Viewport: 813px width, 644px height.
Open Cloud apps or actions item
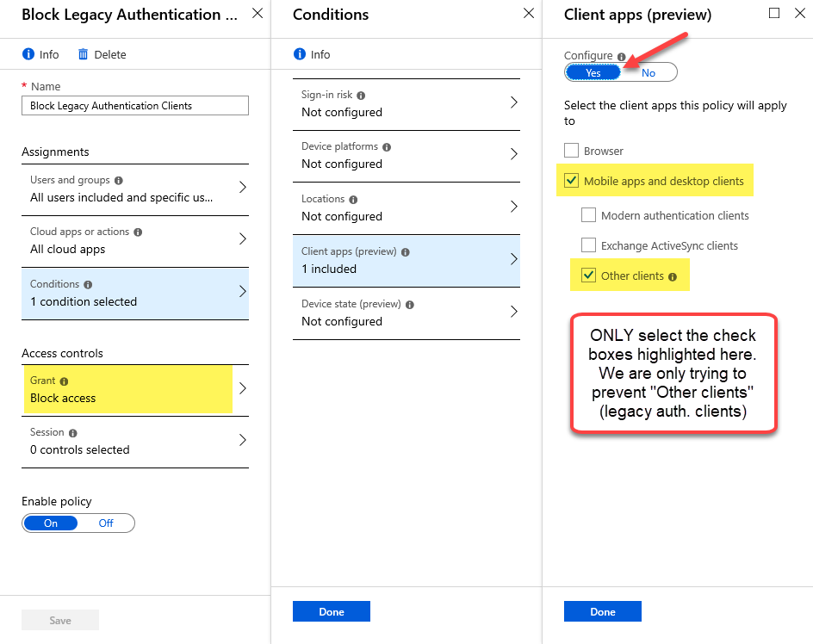(135, 241)
